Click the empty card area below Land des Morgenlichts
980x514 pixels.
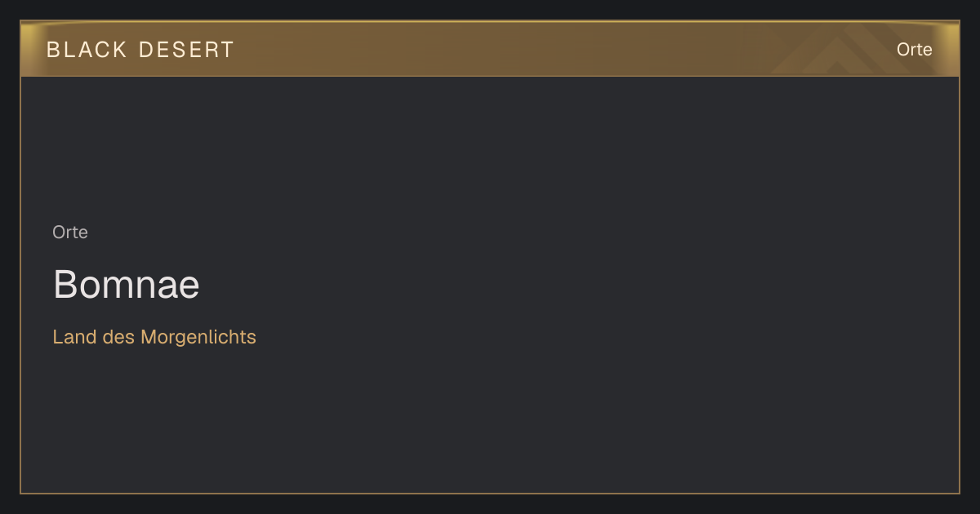327,416
